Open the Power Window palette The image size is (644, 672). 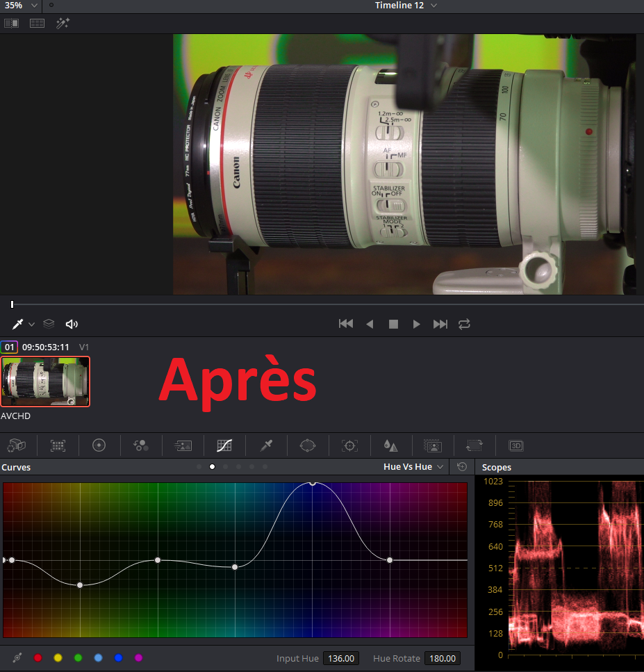tap(308, 445)
